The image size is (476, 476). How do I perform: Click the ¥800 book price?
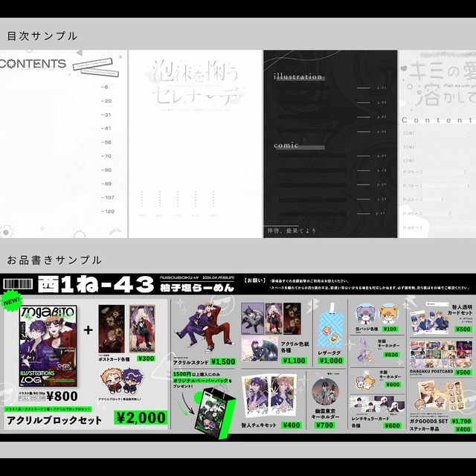click(x=62, y=396)
